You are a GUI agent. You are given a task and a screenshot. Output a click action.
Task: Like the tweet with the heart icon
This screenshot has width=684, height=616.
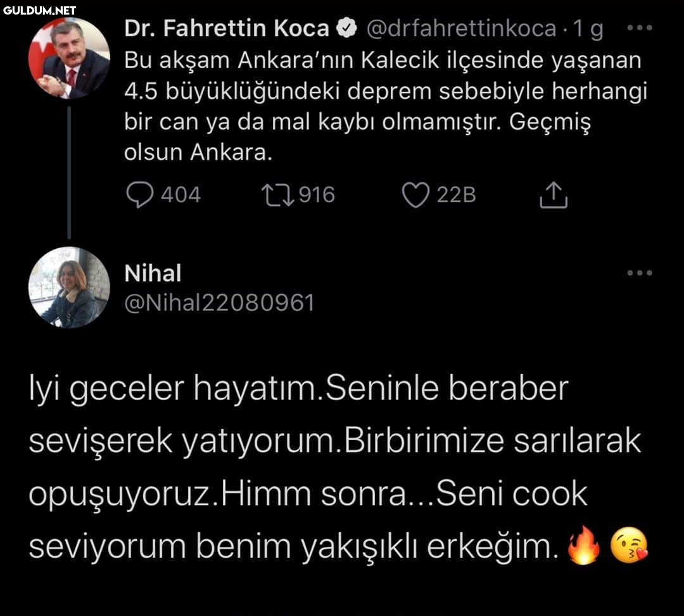coord(415,195)
